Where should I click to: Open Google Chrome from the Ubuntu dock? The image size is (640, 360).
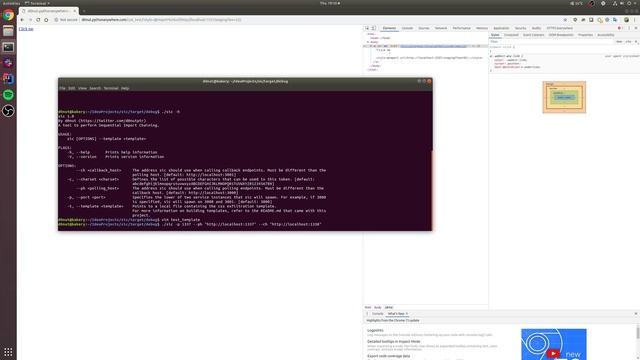click(x=8, y=16)
